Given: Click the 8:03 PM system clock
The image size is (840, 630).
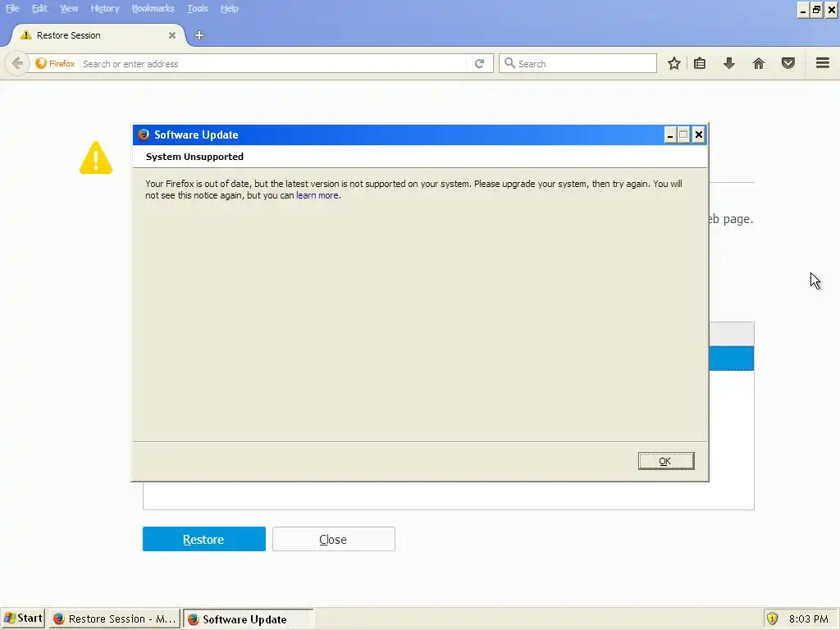Looking at the screenshot, I should point(808,619).
